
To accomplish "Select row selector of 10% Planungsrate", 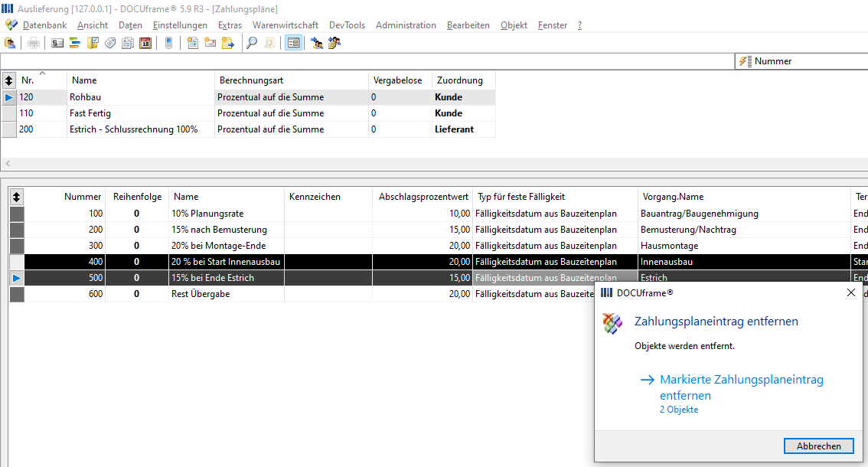I will [17, 214].
